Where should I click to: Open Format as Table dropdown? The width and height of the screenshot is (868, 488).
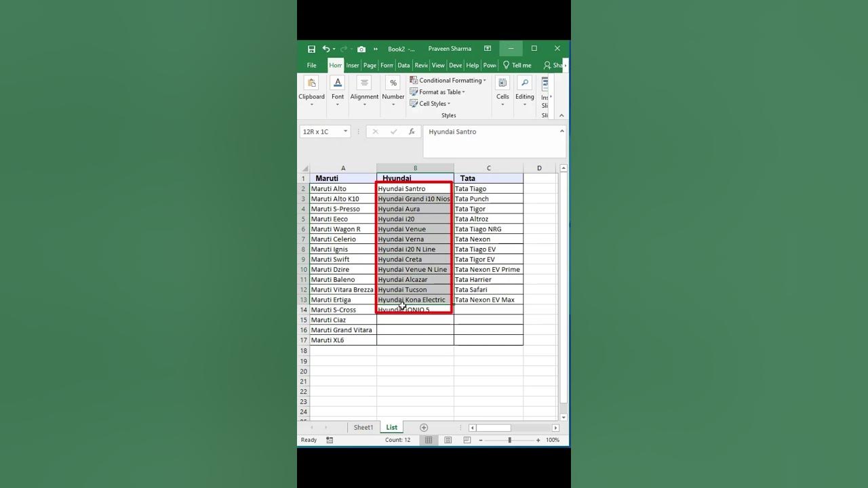coord(437,92)
